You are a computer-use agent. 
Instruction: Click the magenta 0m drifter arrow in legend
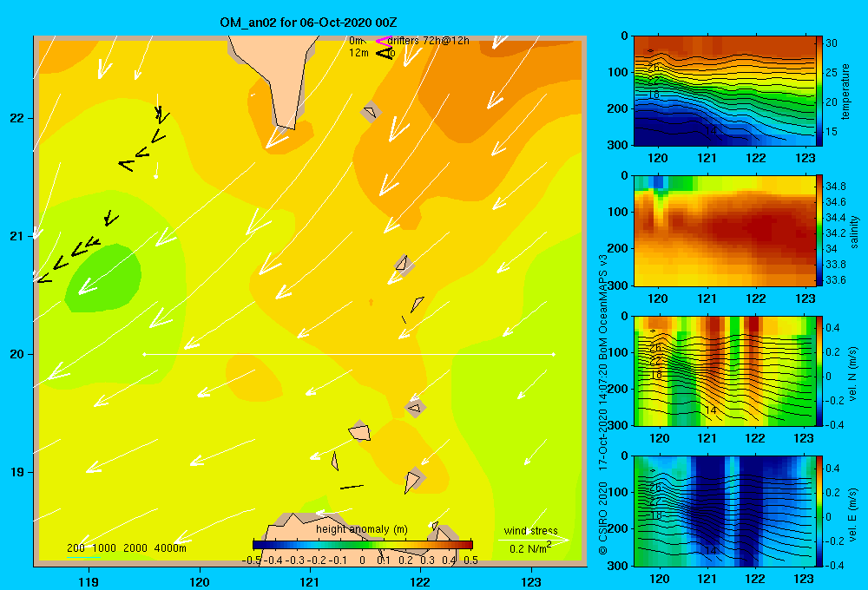(383, 41)
